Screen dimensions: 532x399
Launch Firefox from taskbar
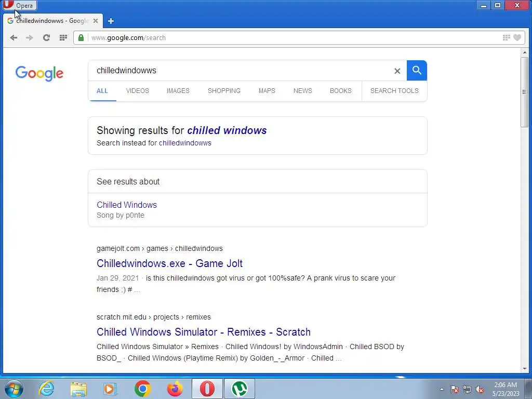(175, 389)
